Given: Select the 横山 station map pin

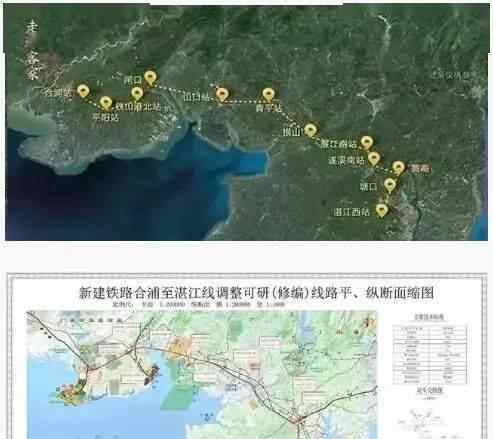Looking at the screenshot, I should tap(310, 130).
